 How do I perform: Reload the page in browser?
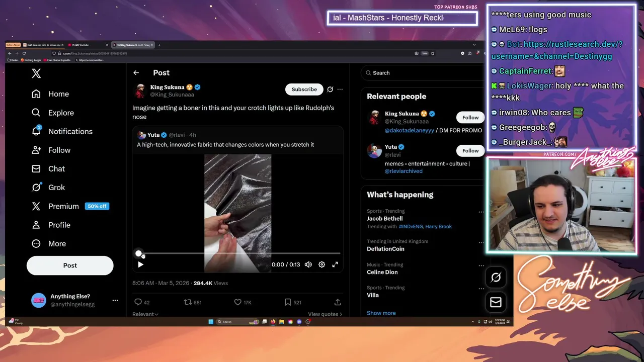(24, 53)
